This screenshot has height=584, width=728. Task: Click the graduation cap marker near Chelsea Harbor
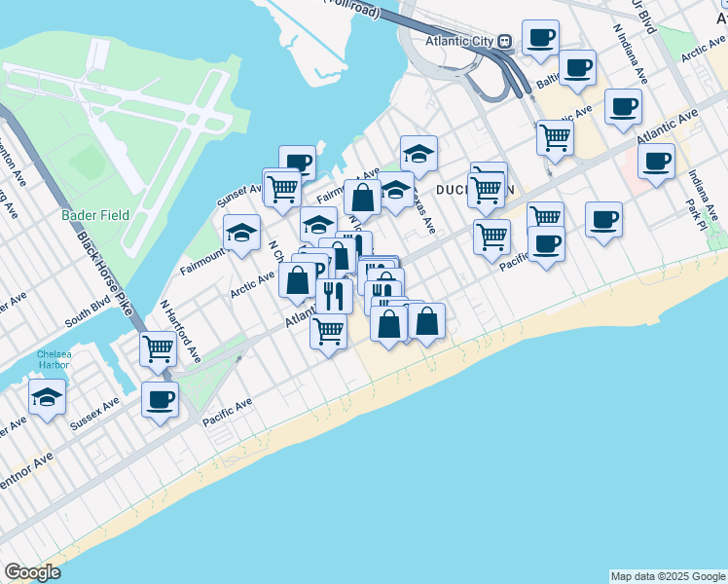(x=47, y=398)
